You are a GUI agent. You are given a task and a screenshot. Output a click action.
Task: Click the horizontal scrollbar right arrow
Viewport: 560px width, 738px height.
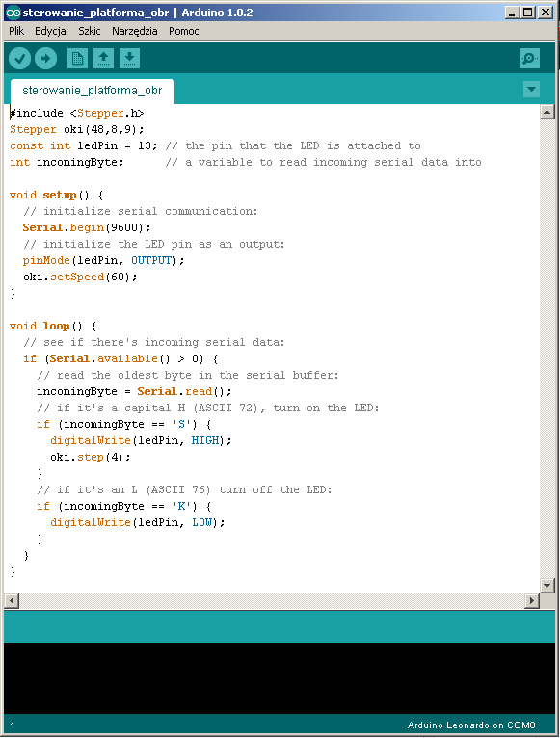point(532,601)
